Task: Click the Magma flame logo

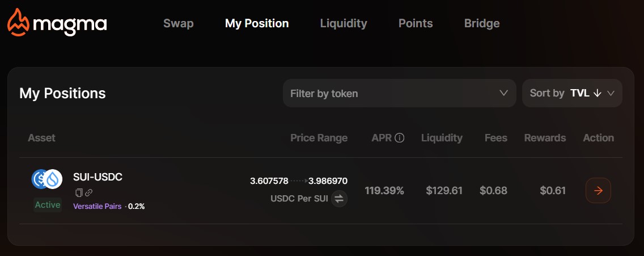Action: click(19, 23)
